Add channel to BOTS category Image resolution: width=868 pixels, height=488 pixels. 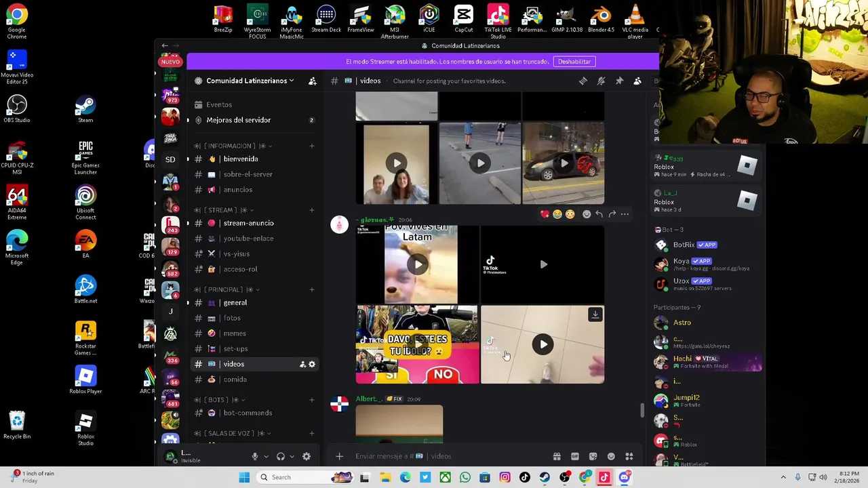312,400
